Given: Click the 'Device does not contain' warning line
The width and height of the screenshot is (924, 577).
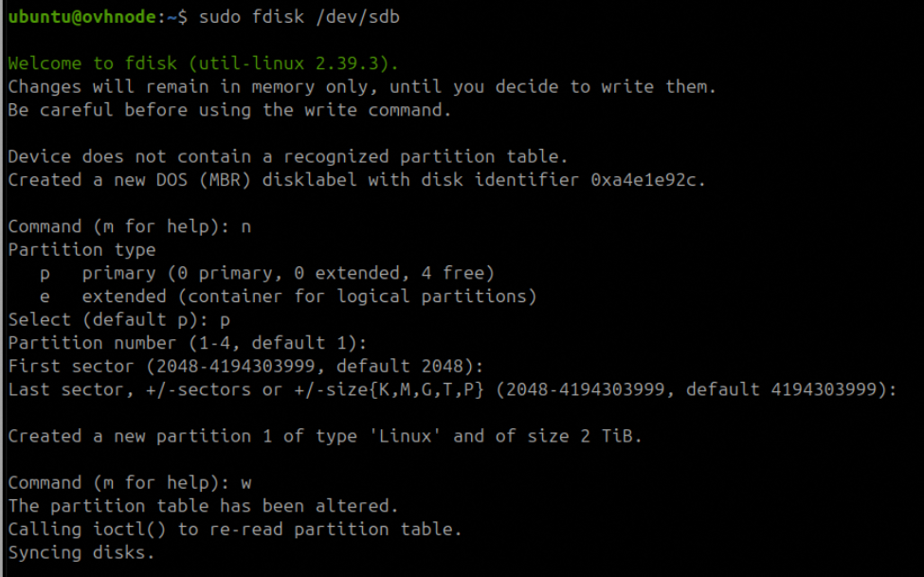Looking at the screenshot, I should tap(287, 156).
